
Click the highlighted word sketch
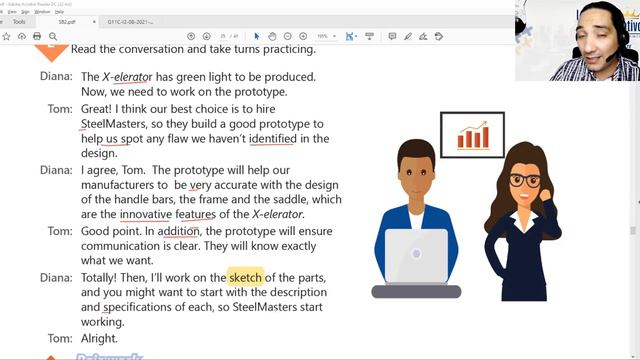(245, 278)
